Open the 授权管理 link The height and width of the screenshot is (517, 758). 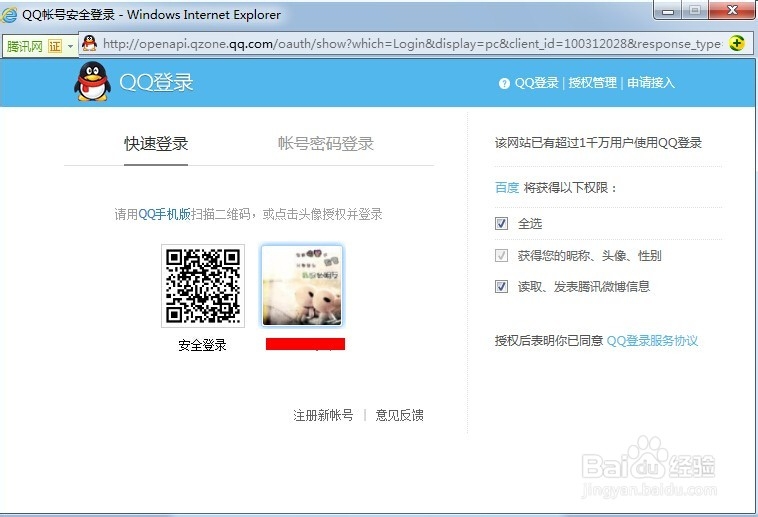click(593, 83)
